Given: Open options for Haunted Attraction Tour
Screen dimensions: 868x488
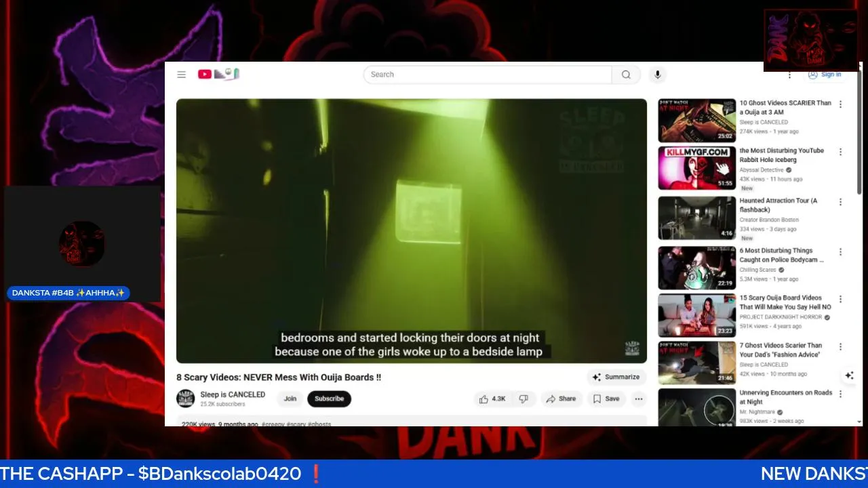Looking at the screenshot, I should tap(840, 202).
